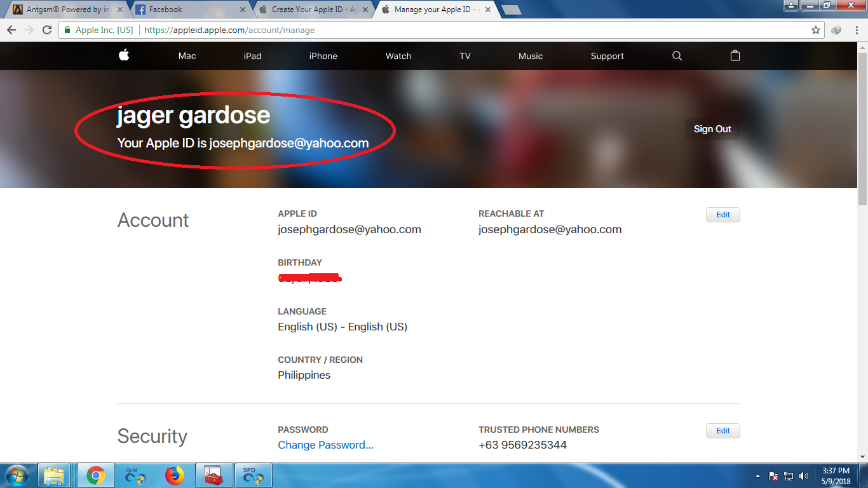Open the shopping bag icon
The height and width of the screenshot is (488, 868).
pyautogui.click(x=735, y=55)
